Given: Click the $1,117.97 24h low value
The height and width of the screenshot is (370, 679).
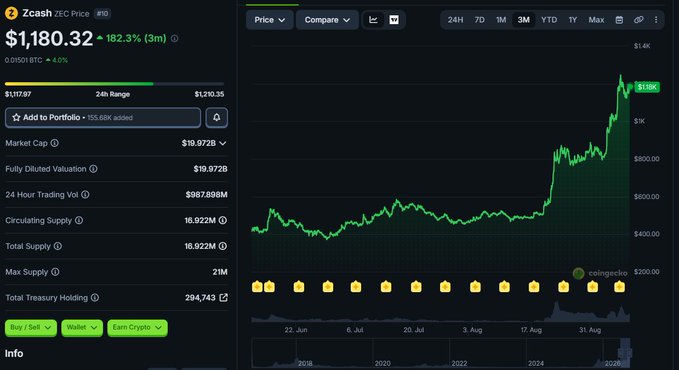Looking at the screenshot, I should 18,94.
